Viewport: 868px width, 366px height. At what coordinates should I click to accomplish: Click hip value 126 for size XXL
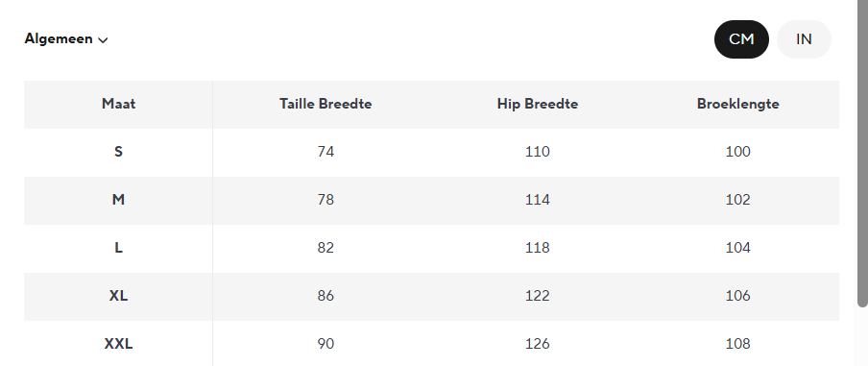(538, 344)
